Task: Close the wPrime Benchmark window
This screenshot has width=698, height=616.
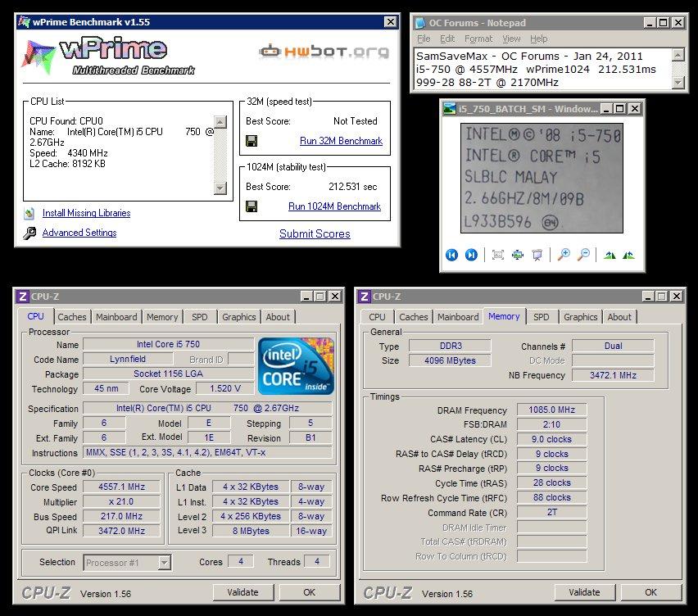Action: 391,22
